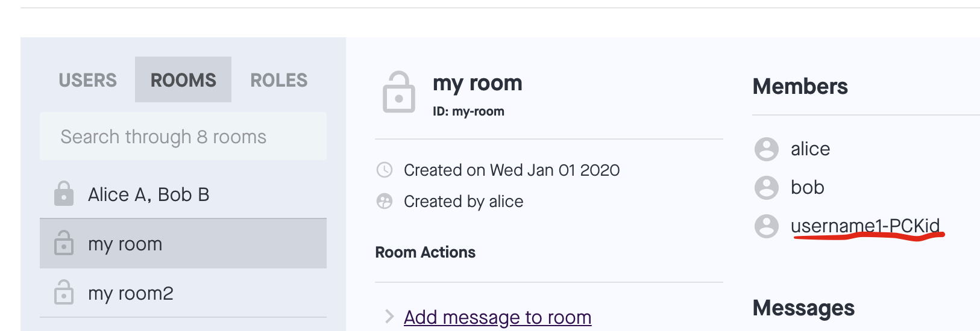Viewport: 980px width, 331px height.
Task: Click member name alice
Action: click(x=810, y=149)
